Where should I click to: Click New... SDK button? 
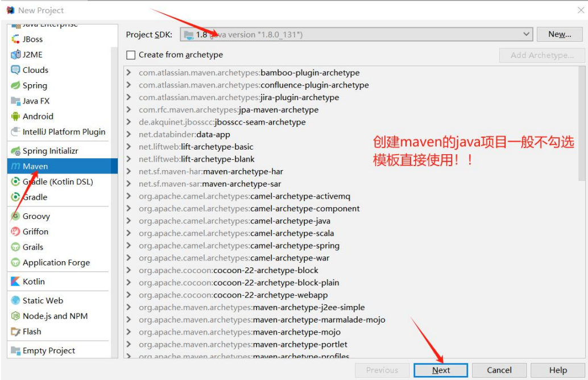pos(560,34)
